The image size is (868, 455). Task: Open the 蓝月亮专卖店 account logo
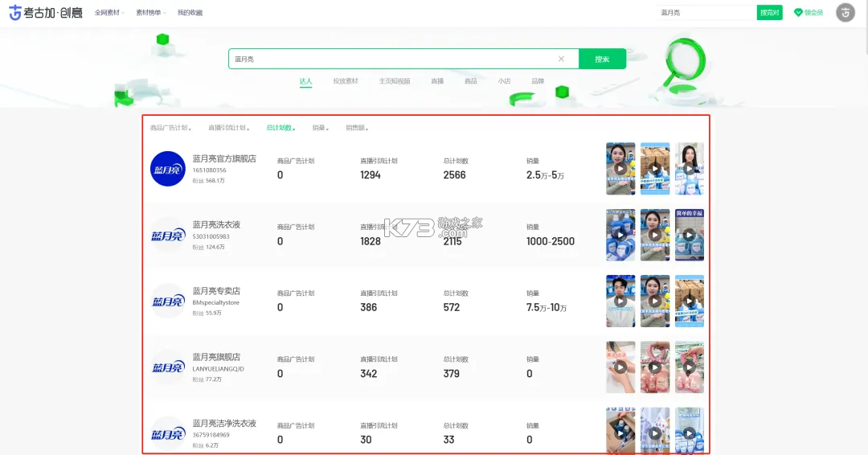(x=168, y=301)
